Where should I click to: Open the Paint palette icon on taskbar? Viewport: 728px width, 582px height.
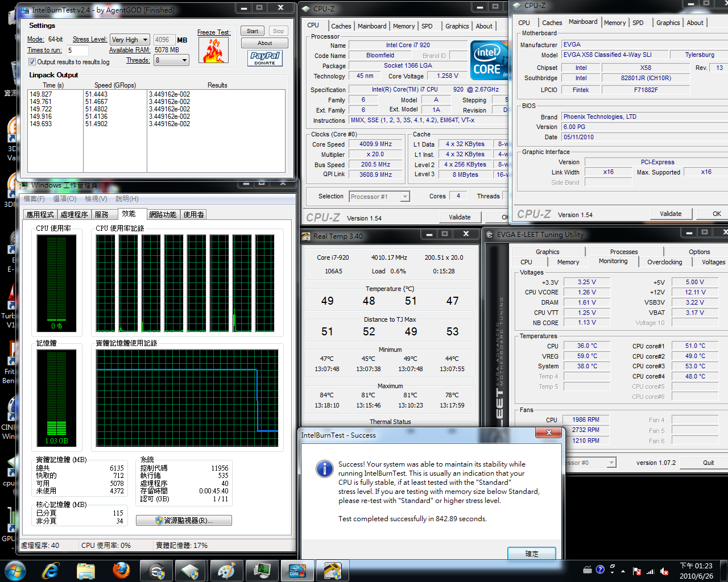click(226, 571)
